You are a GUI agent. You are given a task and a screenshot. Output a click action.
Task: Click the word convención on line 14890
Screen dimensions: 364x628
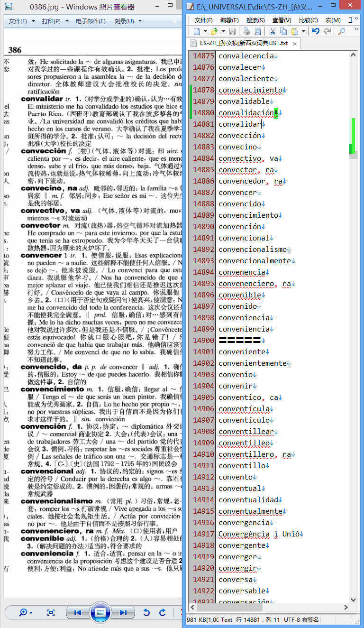pyautogui.click(x=240, y=226)
